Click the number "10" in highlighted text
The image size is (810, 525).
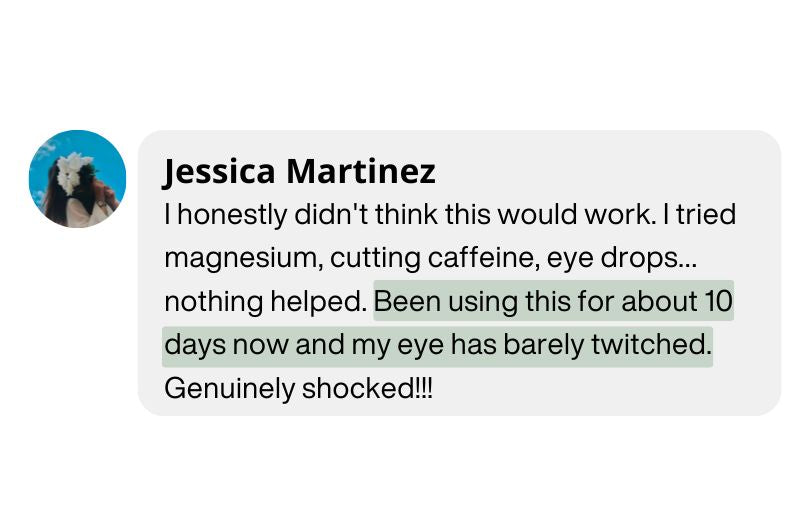click(718, 301)
